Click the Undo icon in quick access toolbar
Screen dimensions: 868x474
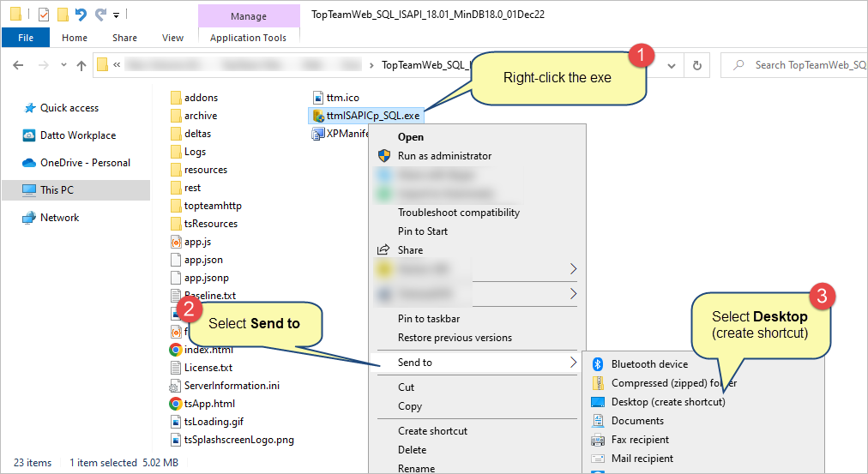click(x=81, y=15)
